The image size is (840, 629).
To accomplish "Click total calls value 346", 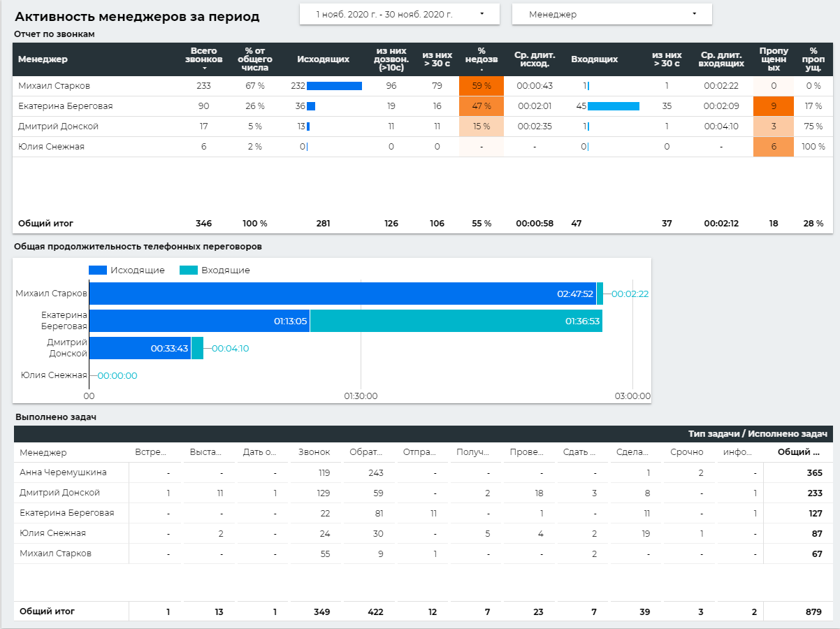I will point(204,224).
